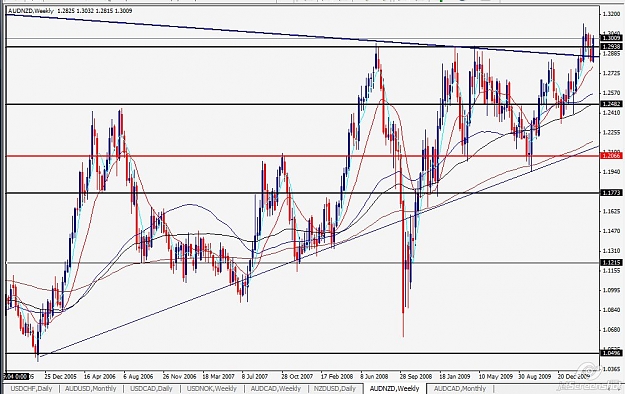Click the horizontal line label 1.2938
Image resolution: width=625 pixels, height=394 pixels.
coord(611,47)
